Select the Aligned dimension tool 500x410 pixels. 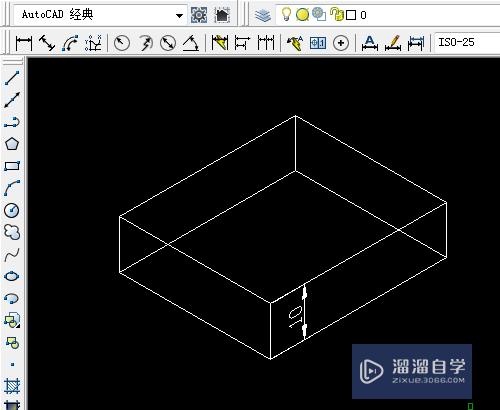tap(47, 43)
